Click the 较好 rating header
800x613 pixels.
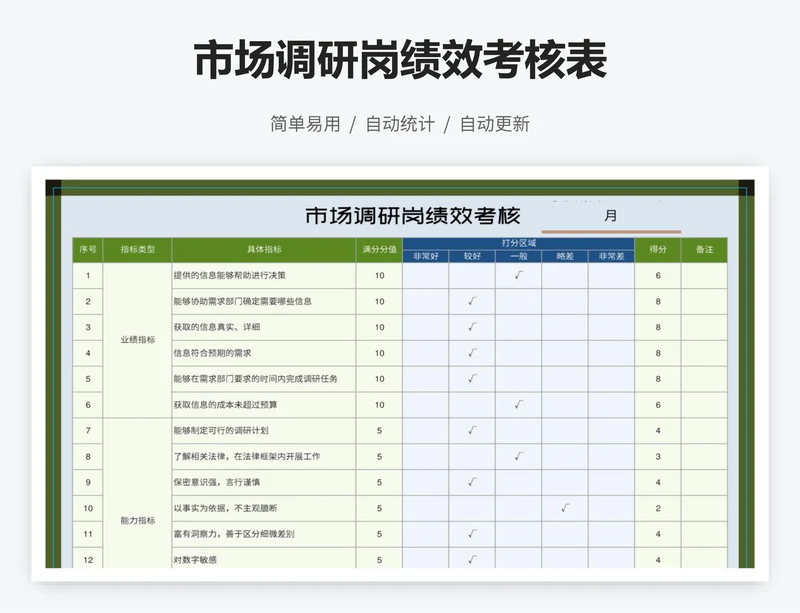coord(472,256)
